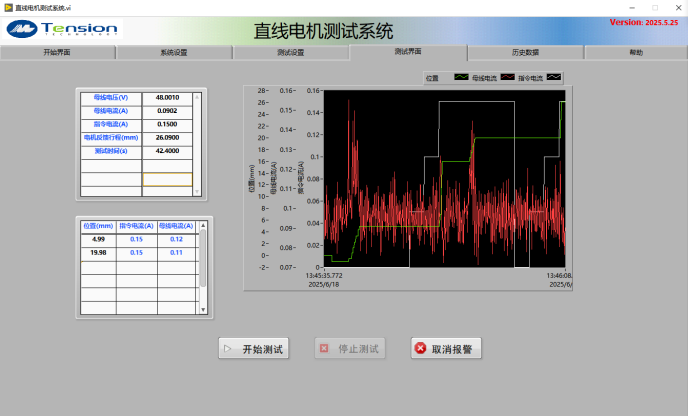This screenshot has height=416, width=688.
Task: Click the 母线电压(V) value cell 48.0010
Action: tap(166, 97)
